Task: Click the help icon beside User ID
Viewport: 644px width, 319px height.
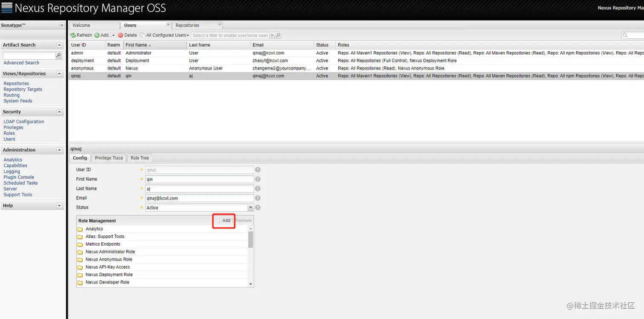Action: (x=258, y=170)
